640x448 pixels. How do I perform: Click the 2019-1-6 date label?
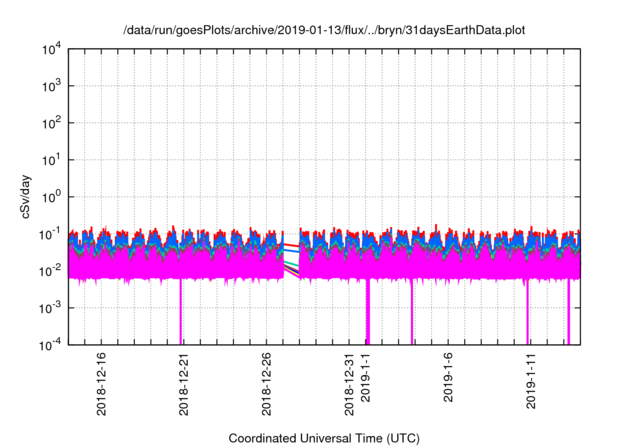(448, 377)
